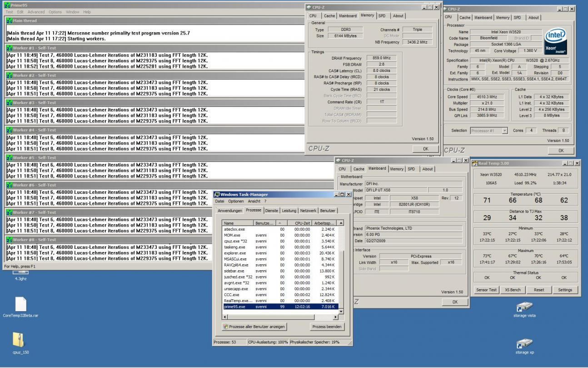Open the Advanced menu in Prime95
Viewport: 588px width, 368px height.
click(x=36, y=12)
